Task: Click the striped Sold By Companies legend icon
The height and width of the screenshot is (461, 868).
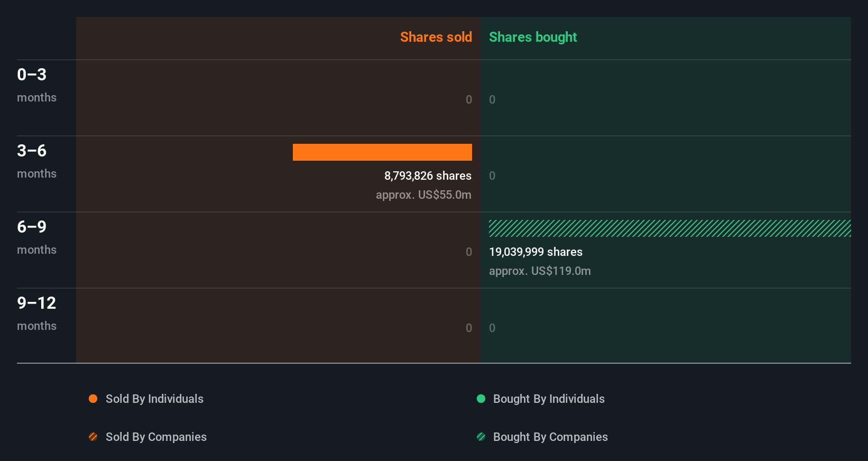Action: click(93, 437)
